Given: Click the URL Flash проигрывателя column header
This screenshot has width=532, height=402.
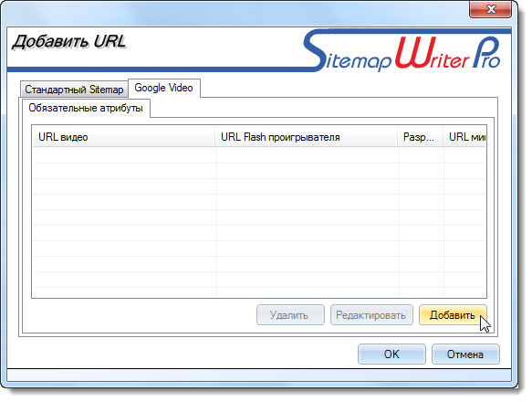Looking at the screenshot, I should (306, 137).
